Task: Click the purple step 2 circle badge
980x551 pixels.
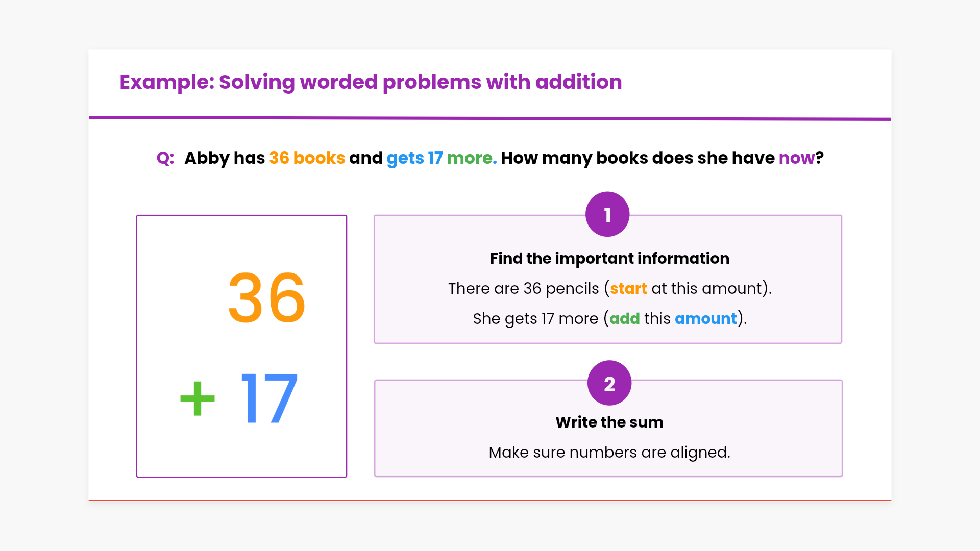Action: [x=609, y=383]
